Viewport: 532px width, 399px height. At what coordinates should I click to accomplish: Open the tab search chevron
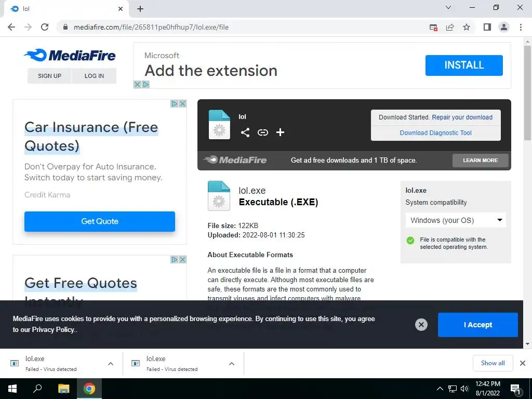448,7
